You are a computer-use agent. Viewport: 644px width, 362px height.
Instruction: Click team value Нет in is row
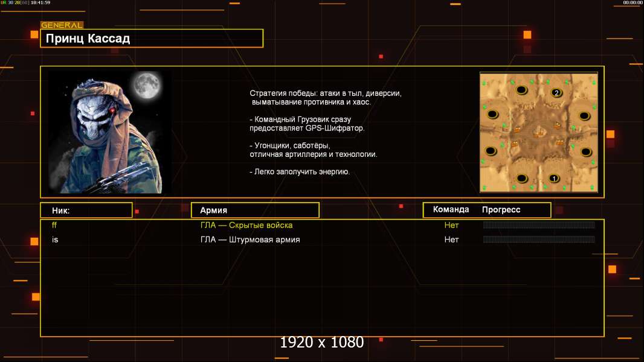pos(451,240)
